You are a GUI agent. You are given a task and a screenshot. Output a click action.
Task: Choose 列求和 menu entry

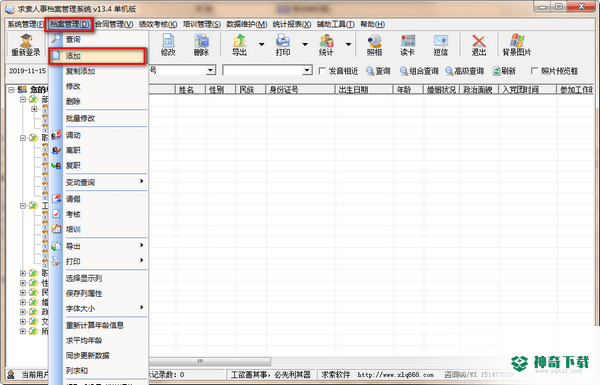click(99, 370)
